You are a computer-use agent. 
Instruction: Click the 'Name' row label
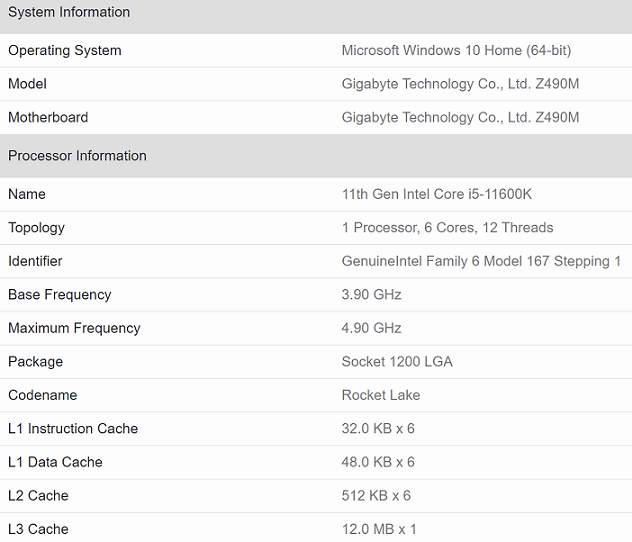coord(27,194)
